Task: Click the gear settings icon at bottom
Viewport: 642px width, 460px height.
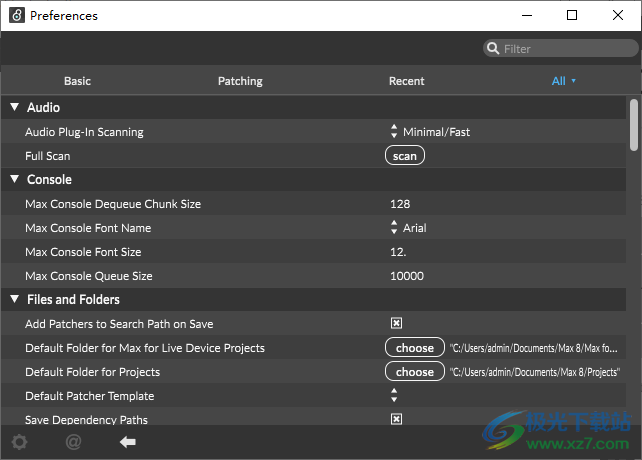Action: click(x=19, y=442)
